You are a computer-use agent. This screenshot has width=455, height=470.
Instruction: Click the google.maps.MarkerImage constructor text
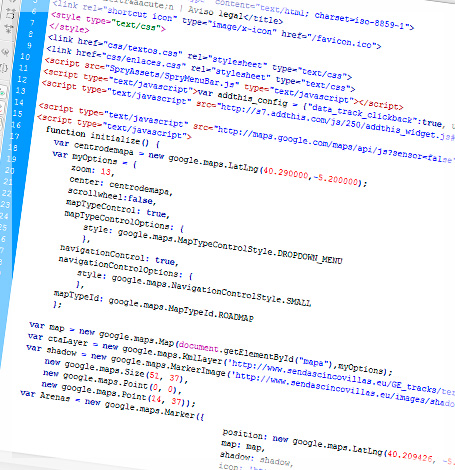pos(168,366)
